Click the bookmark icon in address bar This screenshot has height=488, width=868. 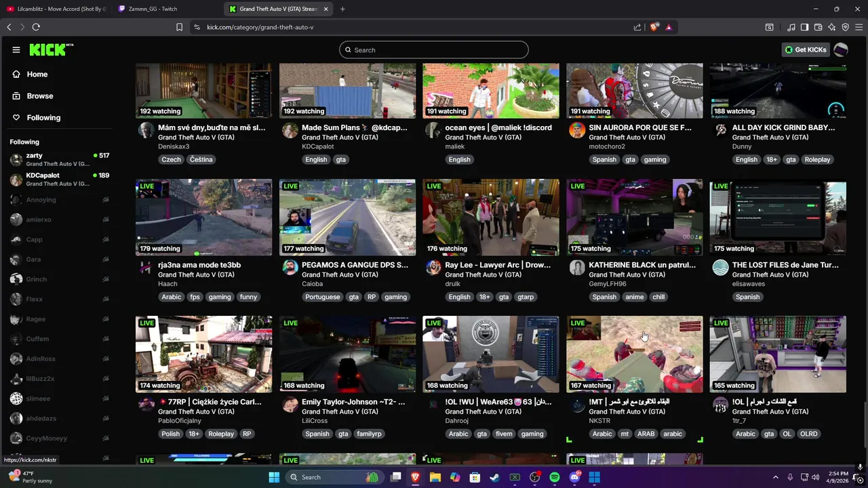pos(179,27)
